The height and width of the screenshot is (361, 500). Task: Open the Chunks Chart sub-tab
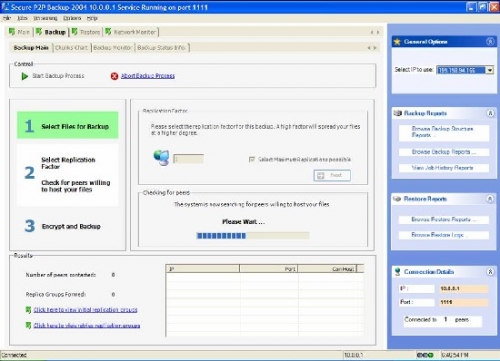coord(72,48)
